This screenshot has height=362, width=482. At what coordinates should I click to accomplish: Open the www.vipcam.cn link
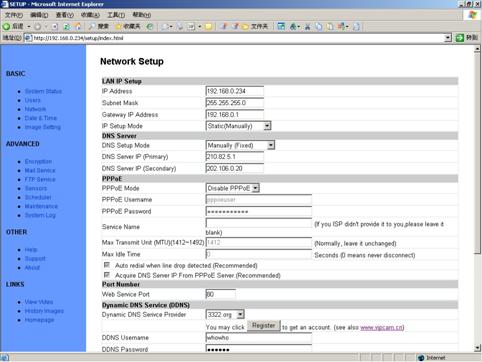click(382, 327)
